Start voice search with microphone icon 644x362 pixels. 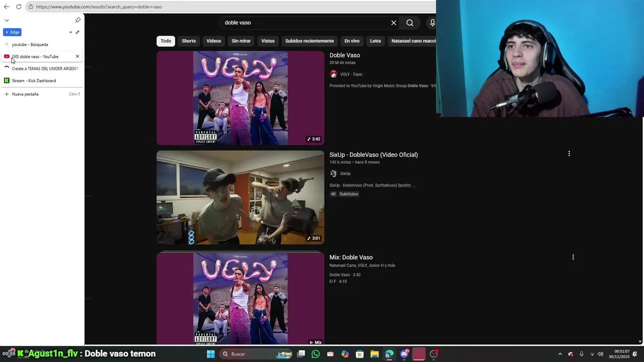(432, 23)
